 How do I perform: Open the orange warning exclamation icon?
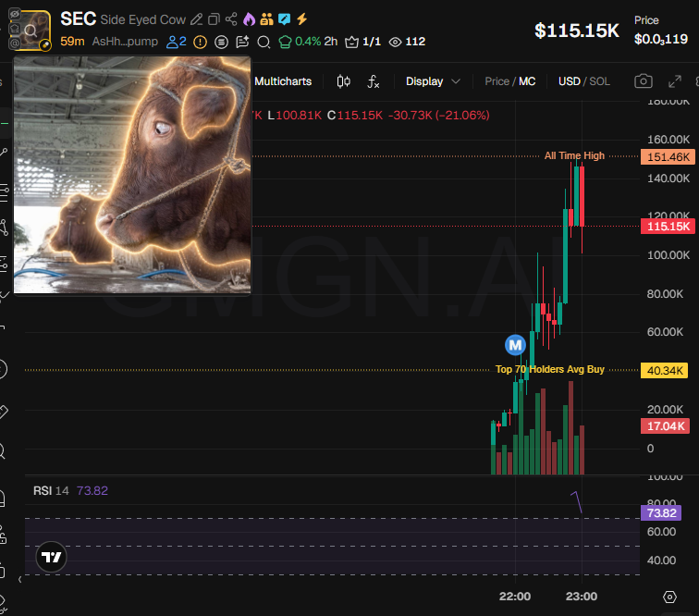tap(200, 43)
